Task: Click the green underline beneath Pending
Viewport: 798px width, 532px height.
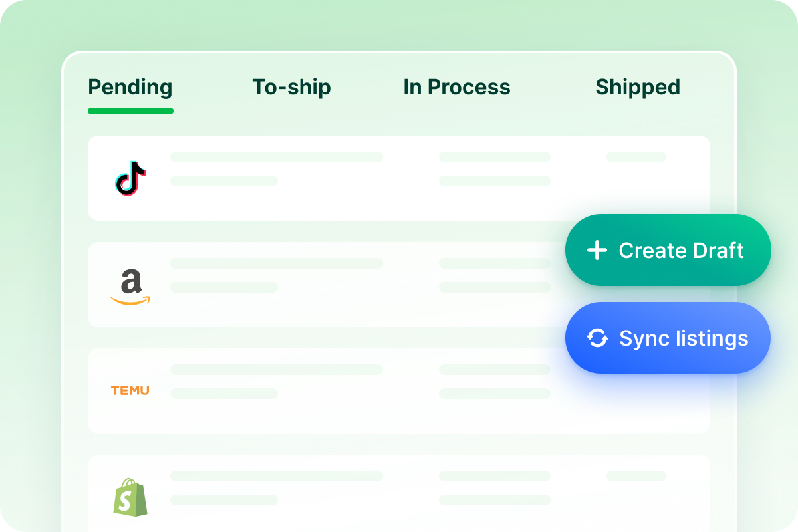Action: click(x=130, y=111)
